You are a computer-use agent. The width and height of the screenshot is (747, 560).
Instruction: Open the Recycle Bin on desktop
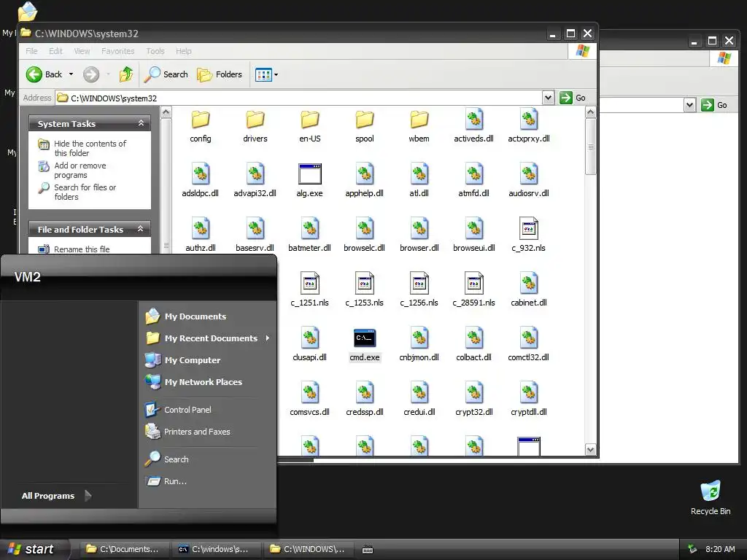tap(711, 497)
